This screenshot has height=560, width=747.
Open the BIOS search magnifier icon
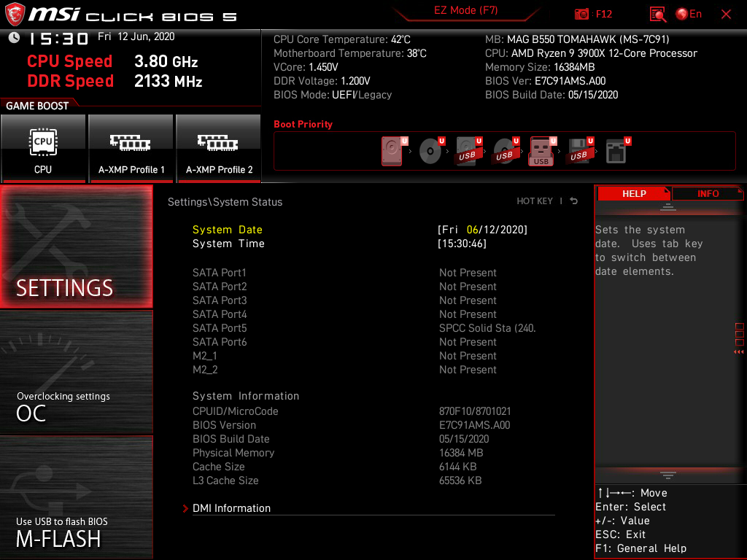click(657, 15)
